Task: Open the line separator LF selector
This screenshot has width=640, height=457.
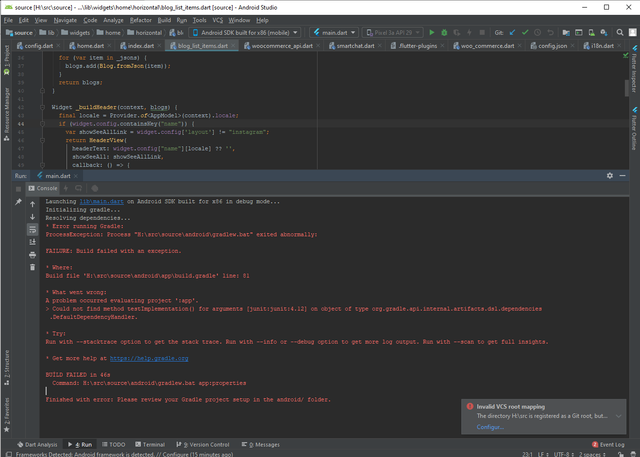Action: (542, 454)
